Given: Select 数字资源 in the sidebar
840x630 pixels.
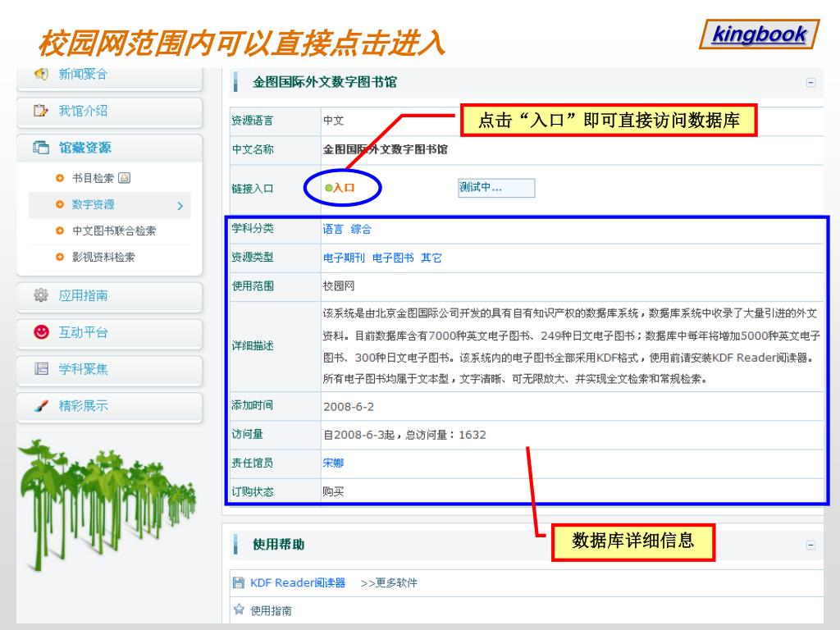Looking at the screenshot, I should tap(94, 204).
